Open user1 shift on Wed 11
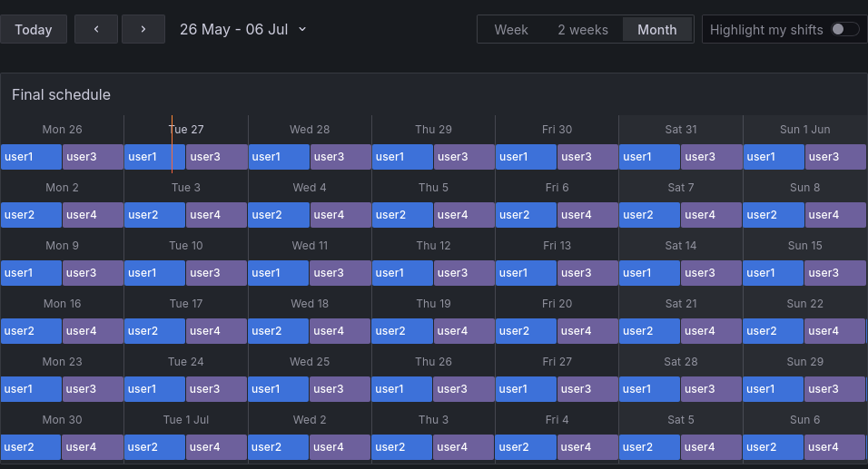868x469 pixels. pos(279,273)
